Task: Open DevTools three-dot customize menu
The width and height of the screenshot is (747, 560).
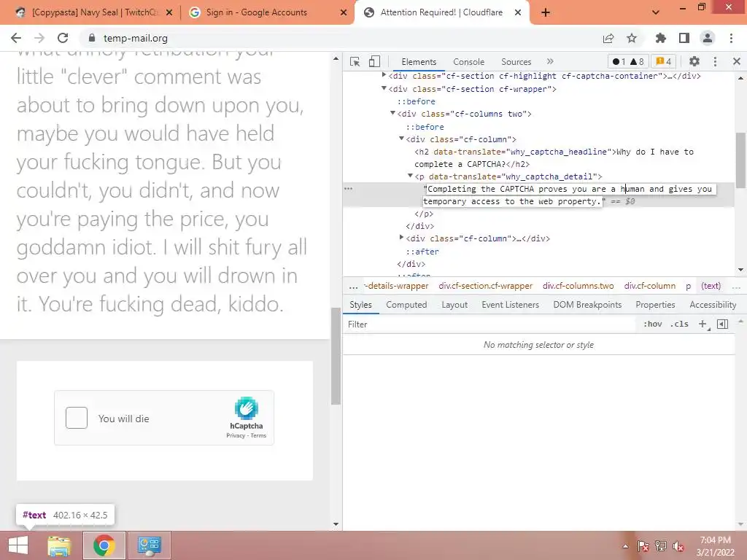Action: [x=715, y=61]
